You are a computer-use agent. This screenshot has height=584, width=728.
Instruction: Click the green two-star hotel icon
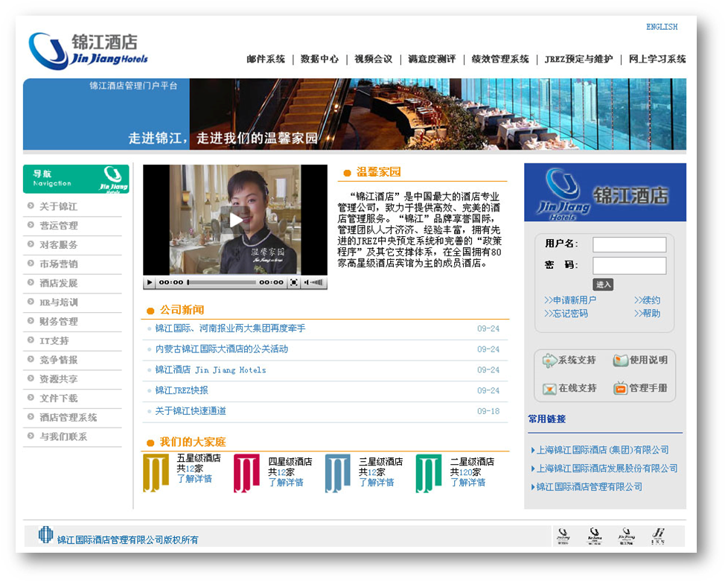(428, 472)
